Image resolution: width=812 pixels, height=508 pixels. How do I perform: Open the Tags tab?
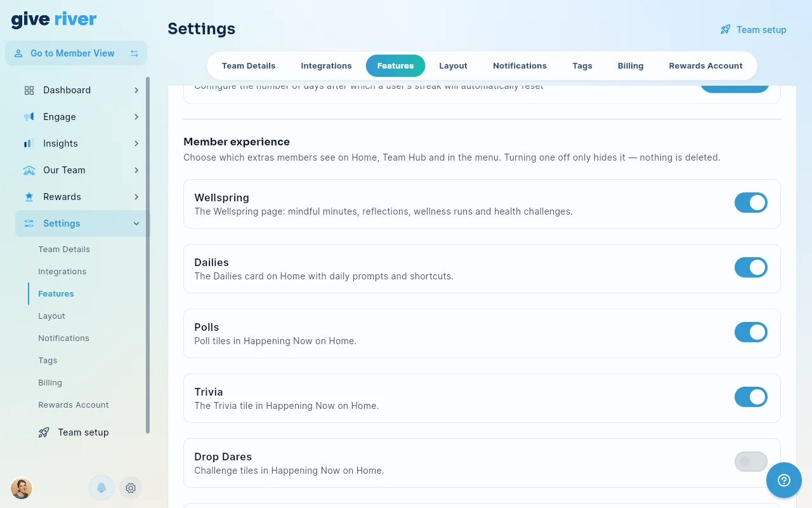coord(582,65)
